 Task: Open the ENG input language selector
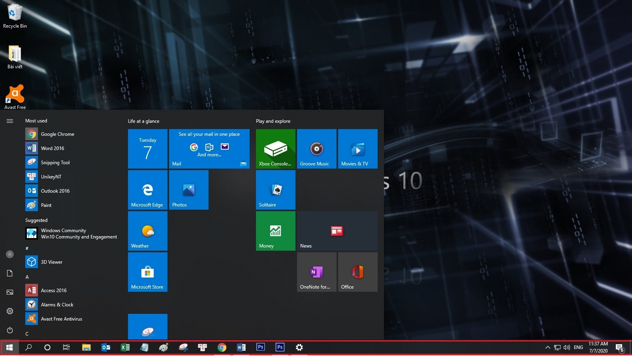coord(578,347)
